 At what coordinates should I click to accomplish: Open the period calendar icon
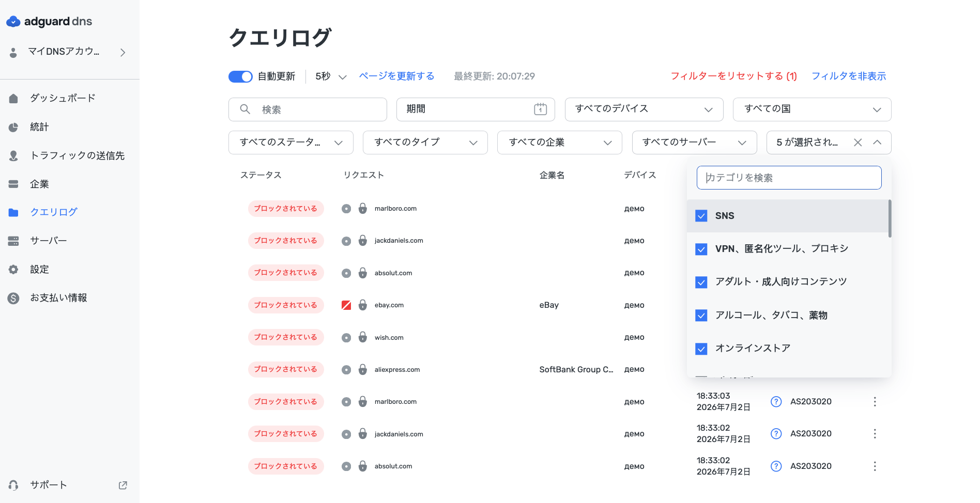click(540, 109)
